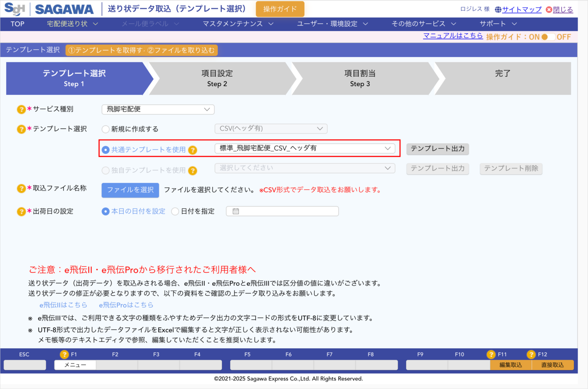Open the マスタメンテナンス menu
Image resolution: width=588 pixels, height=389 pixels.
click(x=234, y=24)
